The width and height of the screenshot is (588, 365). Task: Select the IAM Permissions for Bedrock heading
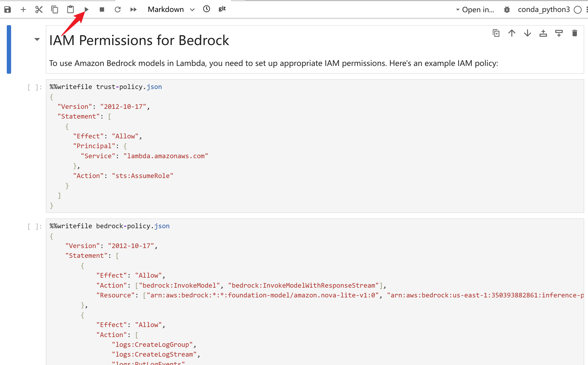pyautogui.click(x=139, y=40)
